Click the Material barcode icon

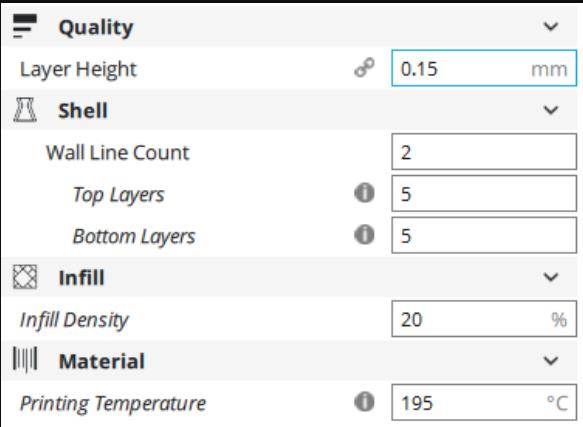tap(25, 360)
